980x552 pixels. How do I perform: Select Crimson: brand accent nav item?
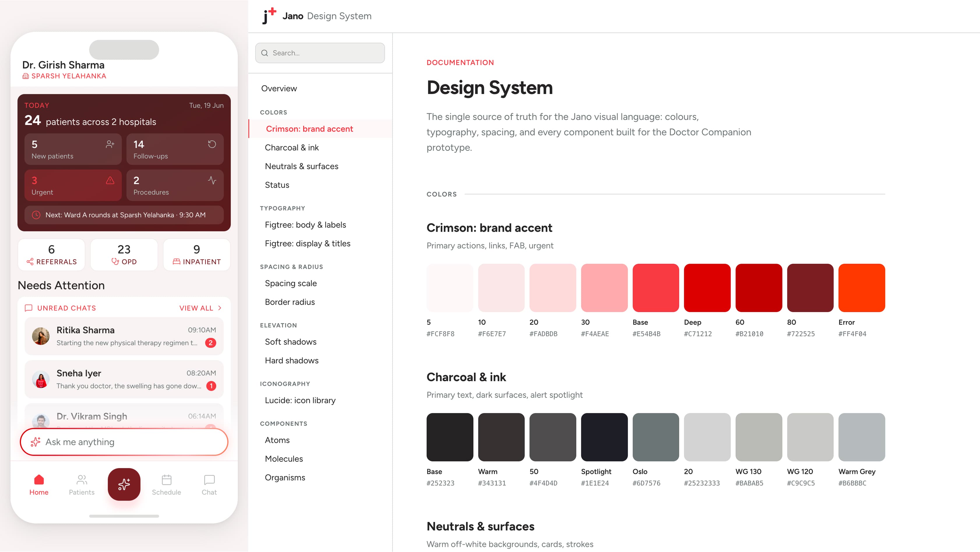(320, 129)
